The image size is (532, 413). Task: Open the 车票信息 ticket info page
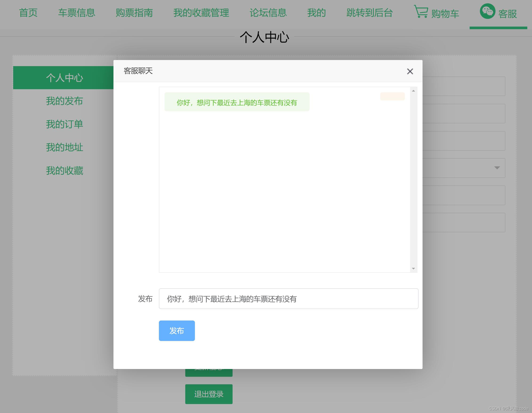click(77, 13)
